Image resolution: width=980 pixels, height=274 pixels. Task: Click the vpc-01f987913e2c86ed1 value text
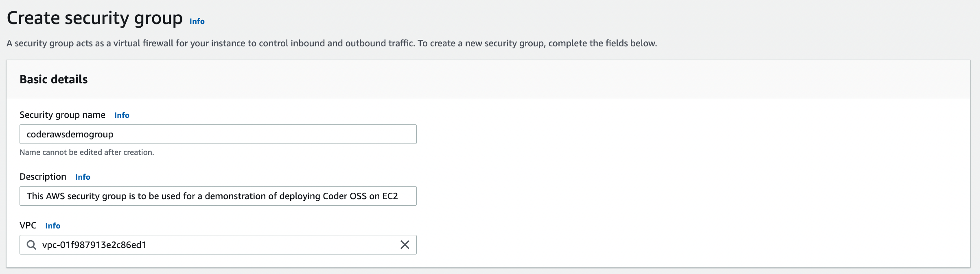[x=94, y=245]
